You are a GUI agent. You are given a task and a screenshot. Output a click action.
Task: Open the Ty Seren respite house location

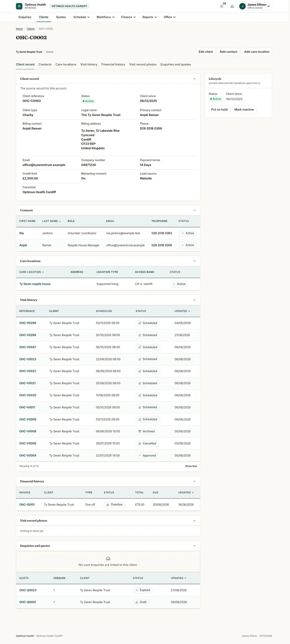tap(35, 284)
